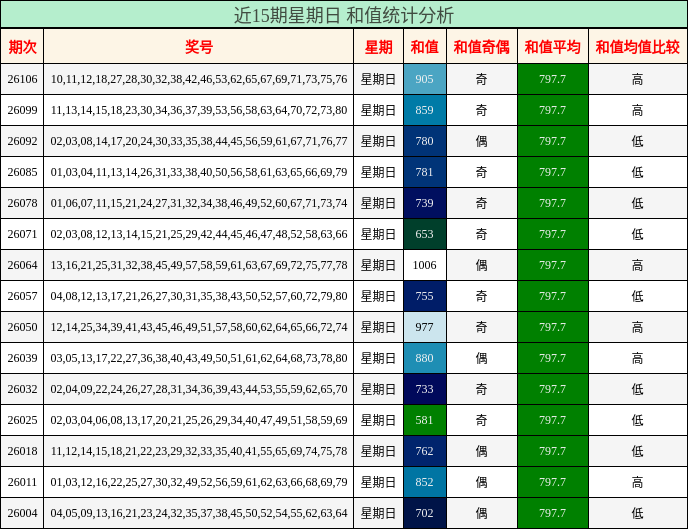
Task: Click the sum value cell 859
Action: click(425, 110)
